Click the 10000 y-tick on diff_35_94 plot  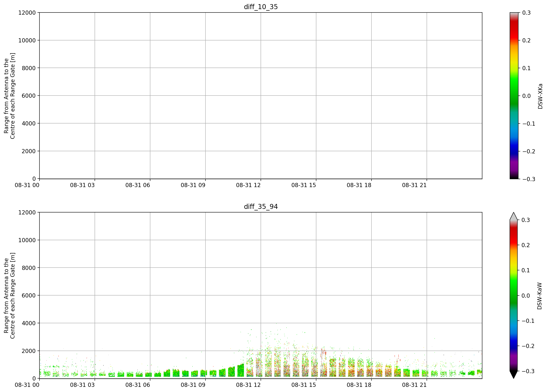point(27,240)
